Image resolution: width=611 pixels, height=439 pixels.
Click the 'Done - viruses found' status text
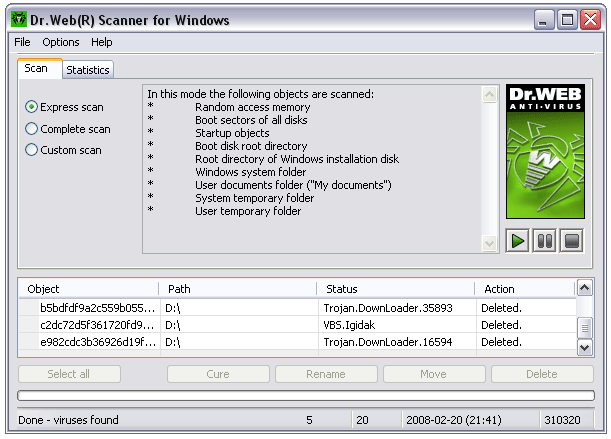click(x=68, y=420)
